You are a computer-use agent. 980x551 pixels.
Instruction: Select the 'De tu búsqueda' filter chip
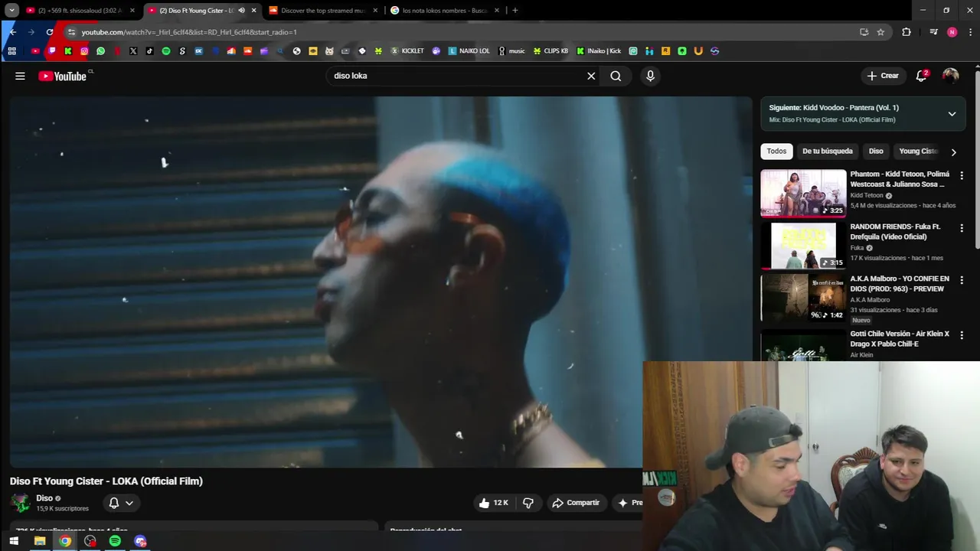pyautogui.click(x=828, y=152)
